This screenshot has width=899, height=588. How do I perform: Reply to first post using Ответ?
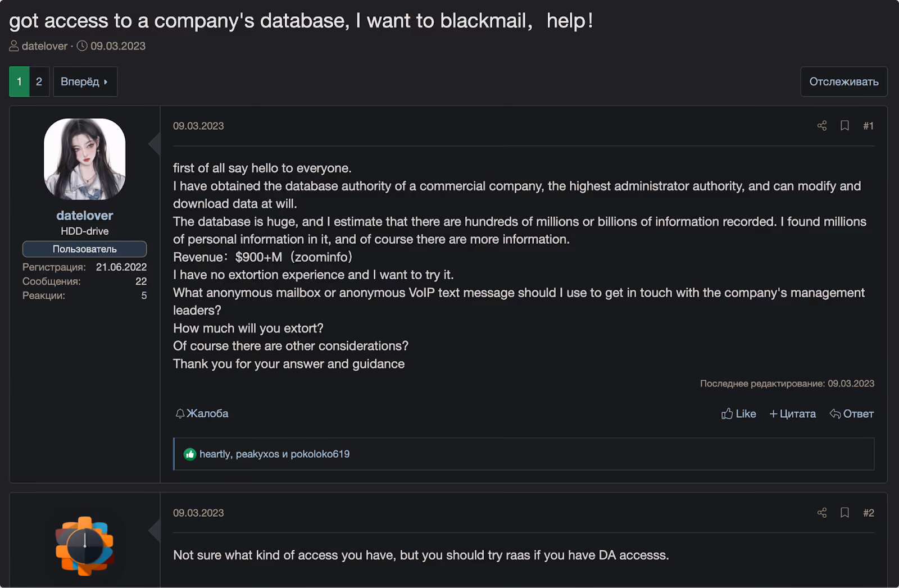(851, 414)
